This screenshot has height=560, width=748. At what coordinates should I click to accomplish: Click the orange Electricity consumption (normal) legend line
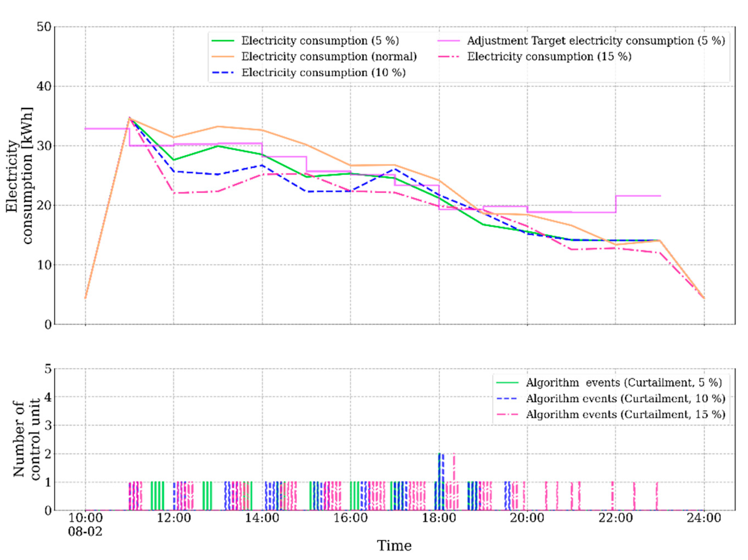(223, 57)
